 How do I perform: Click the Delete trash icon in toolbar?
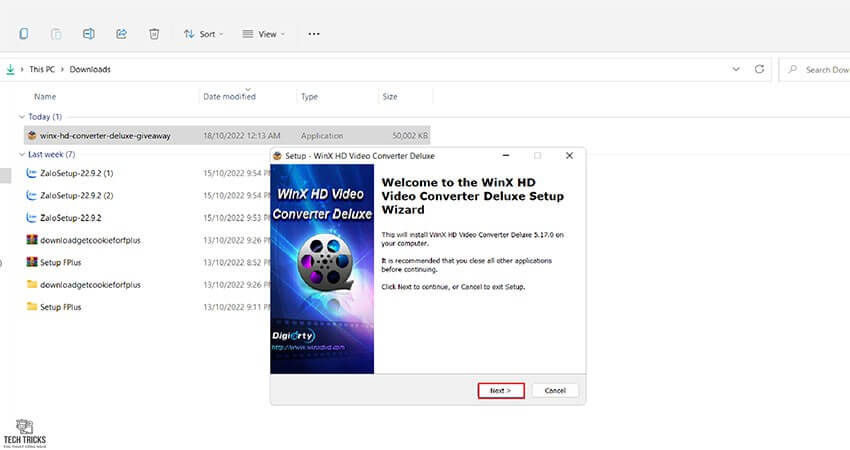[x=154, y=34]
